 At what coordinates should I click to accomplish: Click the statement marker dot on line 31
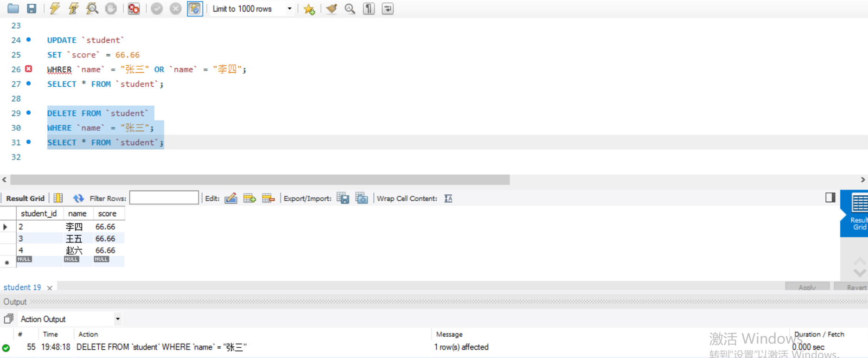29,141
